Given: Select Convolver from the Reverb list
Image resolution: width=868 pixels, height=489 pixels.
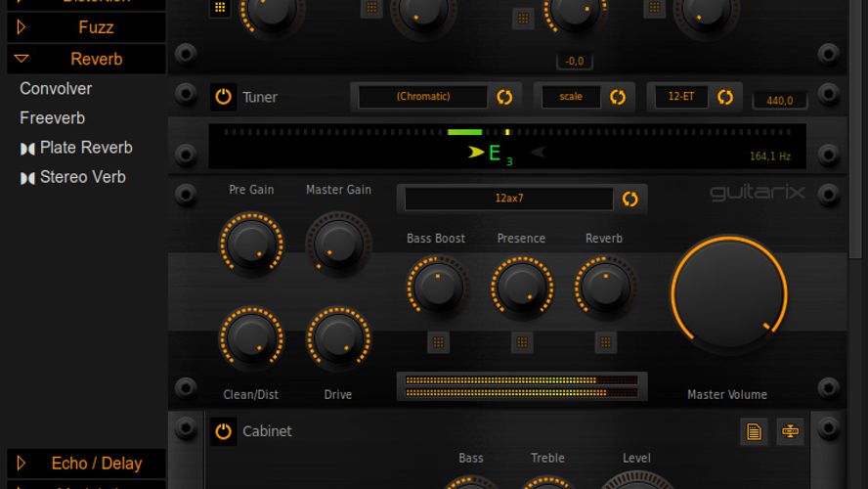Looking at the screenshot, I should [x=56, y=89].
